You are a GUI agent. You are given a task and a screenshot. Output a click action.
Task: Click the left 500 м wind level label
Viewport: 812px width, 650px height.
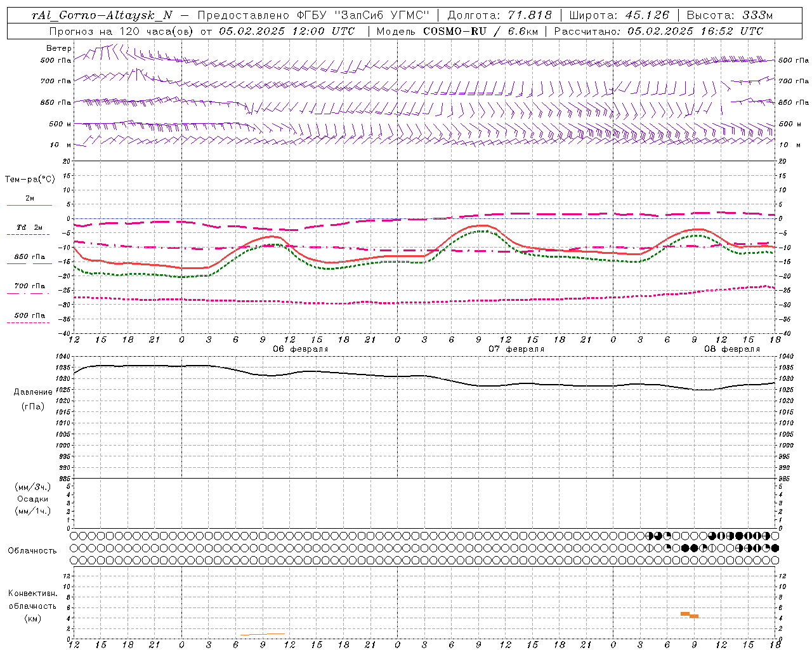pyautogui.click(x=60, y=124)
